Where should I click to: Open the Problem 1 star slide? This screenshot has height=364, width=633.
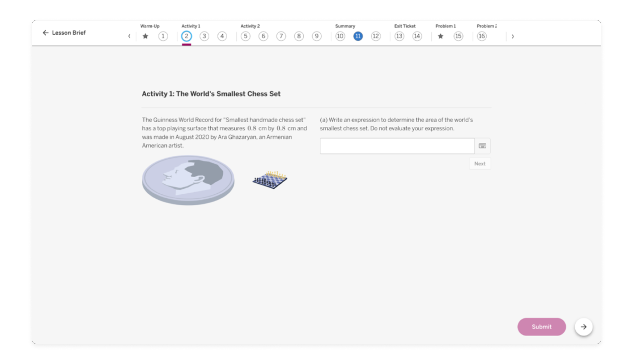(x=441, y=36)
